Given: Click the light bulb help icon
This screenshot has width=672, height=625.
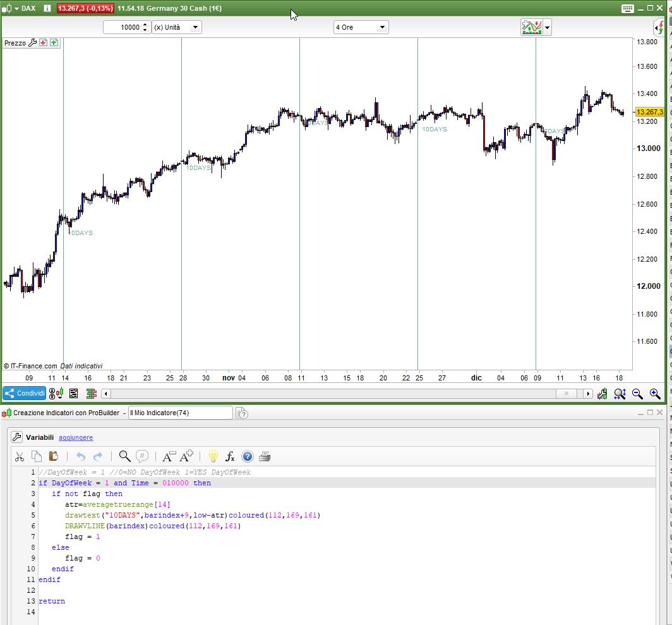Looking at the screenshot, I should [213, 456].
